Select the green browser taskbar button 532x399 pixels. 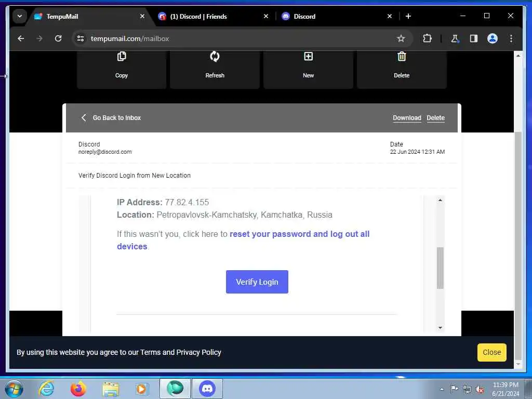pyautogui.click(x=175, y=389)
